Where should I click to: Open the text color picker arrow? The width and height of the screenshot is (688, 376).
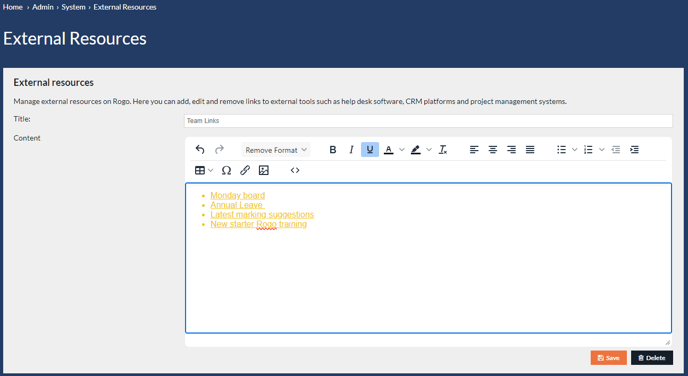[x=401, y=150]
